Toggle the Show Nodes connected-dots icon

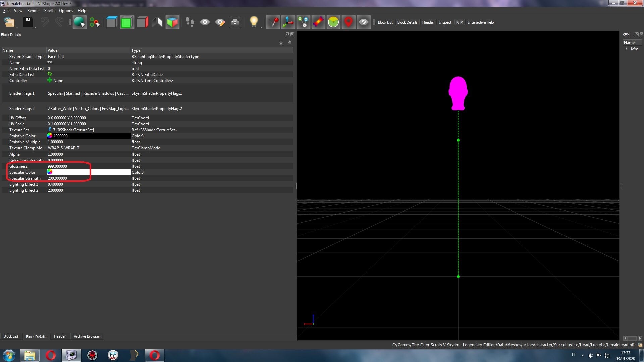tap(303, 22)
